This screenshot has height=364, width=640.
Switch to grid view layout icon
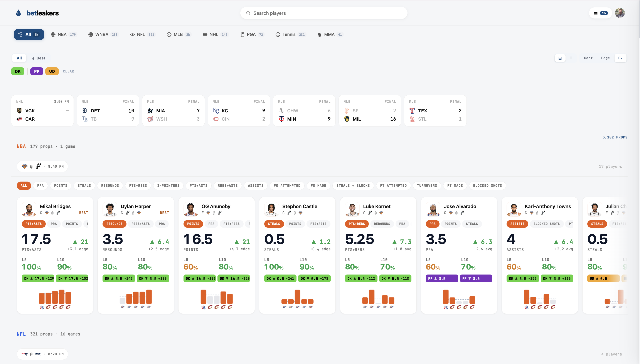[560, 58]
